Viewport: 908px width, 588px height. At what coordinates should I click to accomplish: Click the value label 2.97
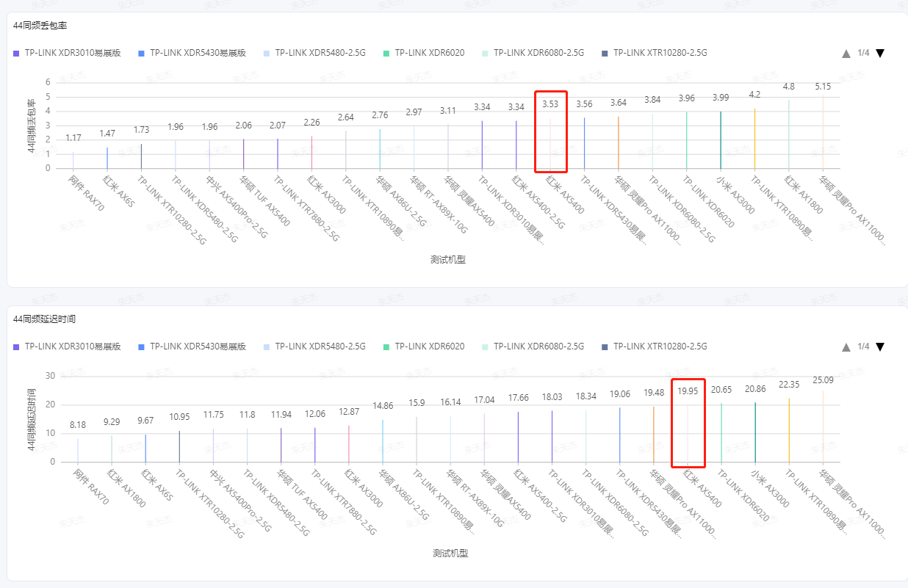click(414, 113)
